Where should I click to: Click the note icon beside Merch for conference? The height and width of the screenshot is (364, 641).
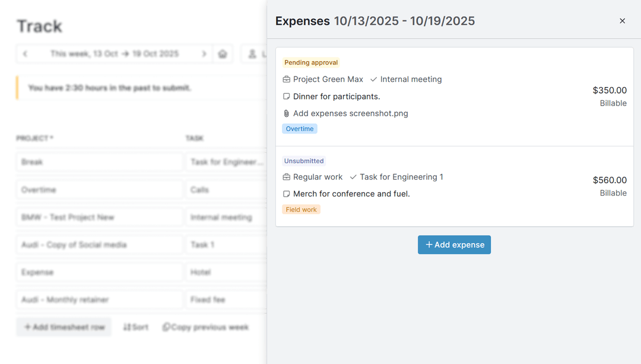(x=286, y=193)
